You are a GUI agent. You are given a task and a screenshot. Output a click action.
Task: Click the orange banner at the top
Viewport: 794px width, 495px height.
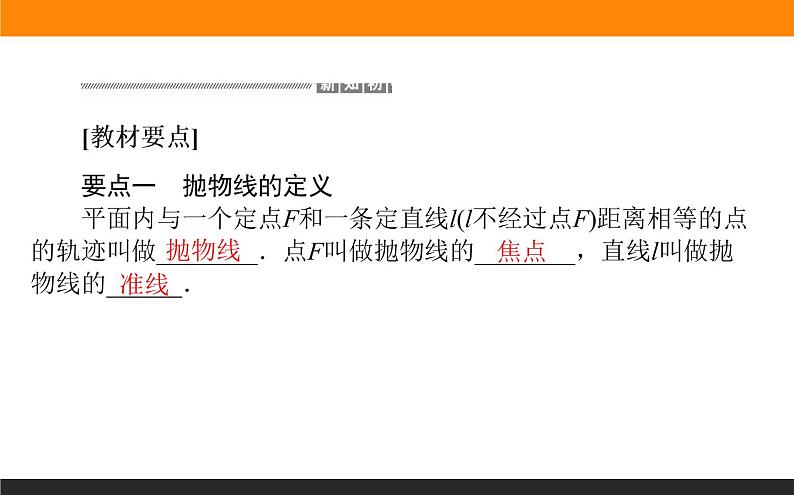[397, 17]
